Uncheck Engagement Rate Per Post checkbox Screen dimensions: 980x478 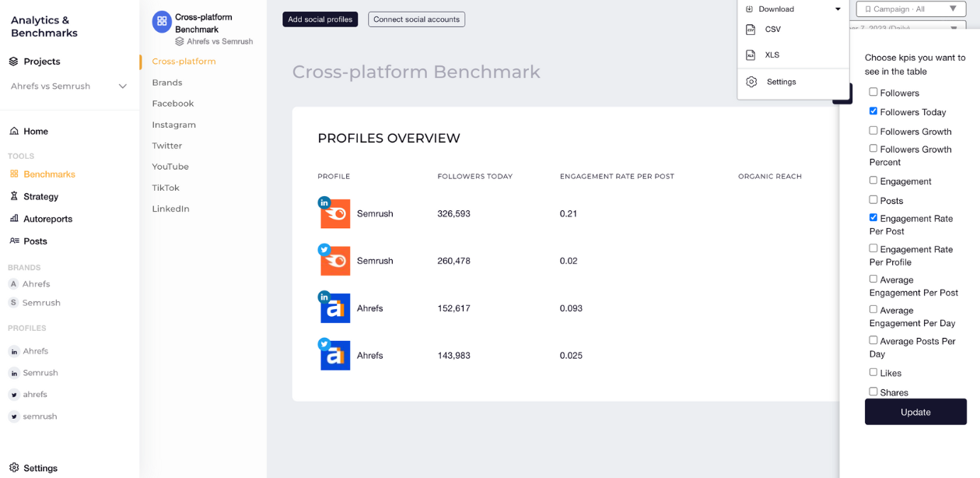(x=873, y=218)
